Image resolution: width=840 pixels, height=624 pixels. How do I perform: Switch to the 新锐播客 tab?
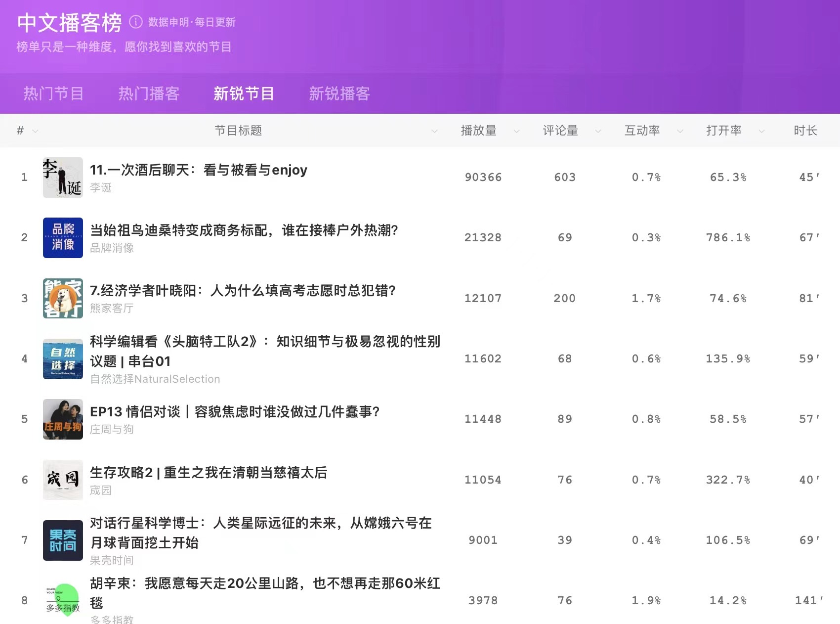coord(339,93)
